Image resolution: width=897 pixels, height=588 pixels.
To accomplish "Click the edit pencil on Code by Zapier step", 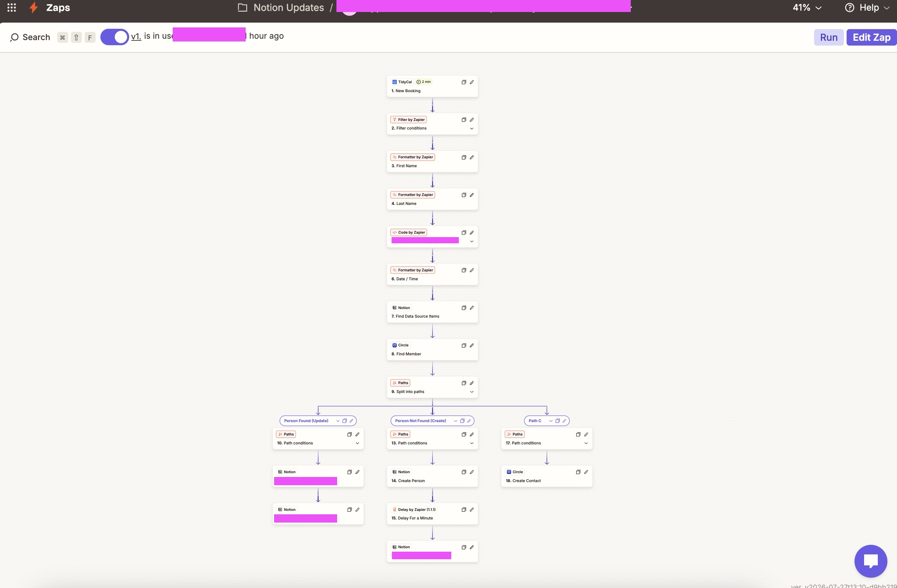I will tap(471, 233).
